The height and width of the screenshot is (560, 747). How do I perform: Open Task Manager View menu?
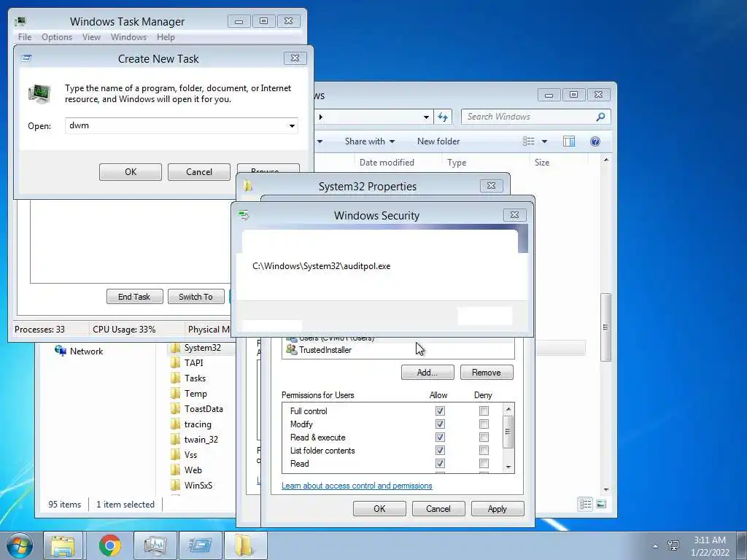(x=91, y=36)
